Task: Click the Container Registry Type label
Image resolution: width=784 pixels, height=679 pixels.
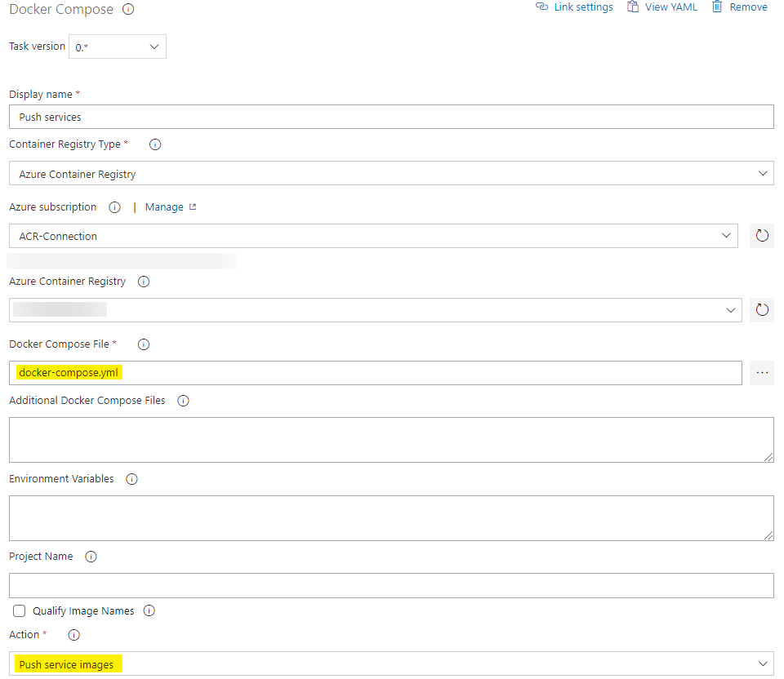Action: [65, 144]
